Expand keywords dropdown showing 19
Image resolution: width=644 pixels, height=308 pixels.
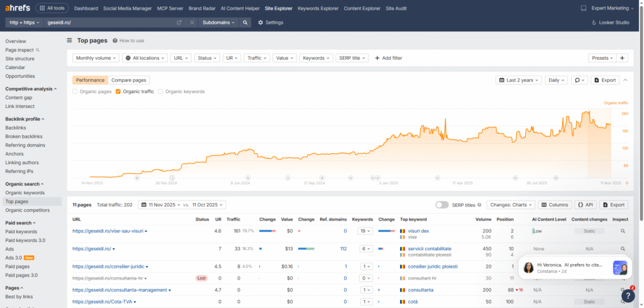pos(365,231)
